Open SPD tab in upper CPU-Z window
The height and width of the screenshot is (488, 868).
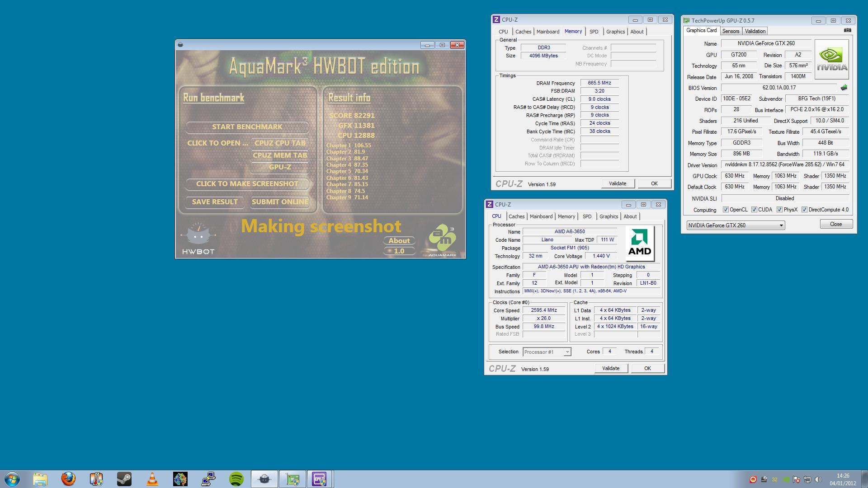pyautogui.click(x=594, y=32)
